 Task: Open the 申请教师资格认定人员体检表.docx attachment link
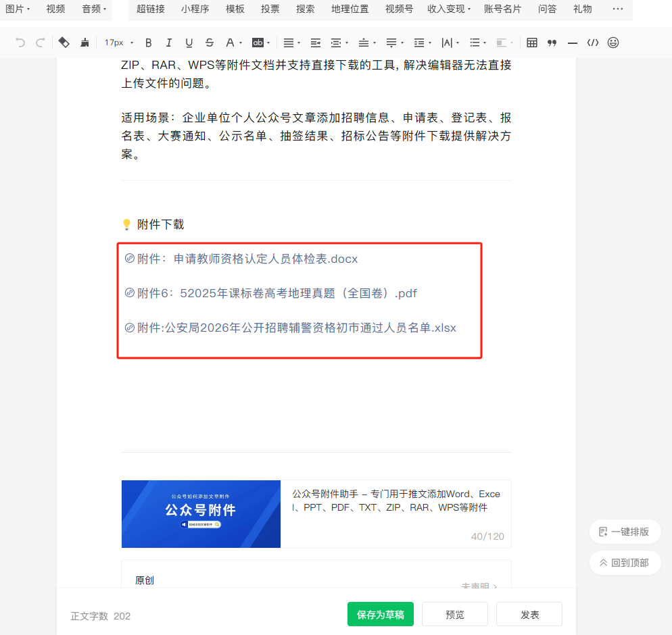[x=265, y=259]
